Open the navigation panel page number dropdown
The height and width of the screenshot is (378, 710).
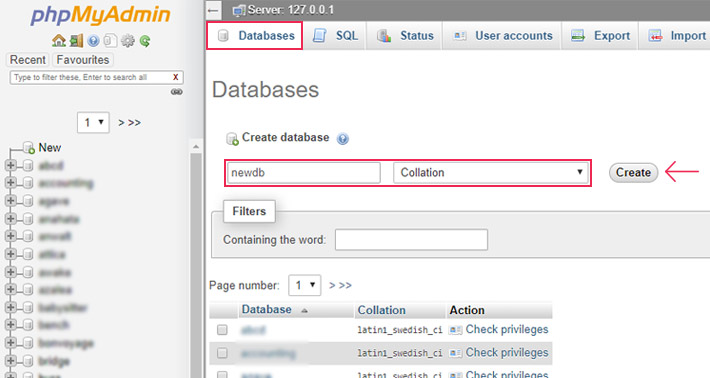[x=93, y=123]
